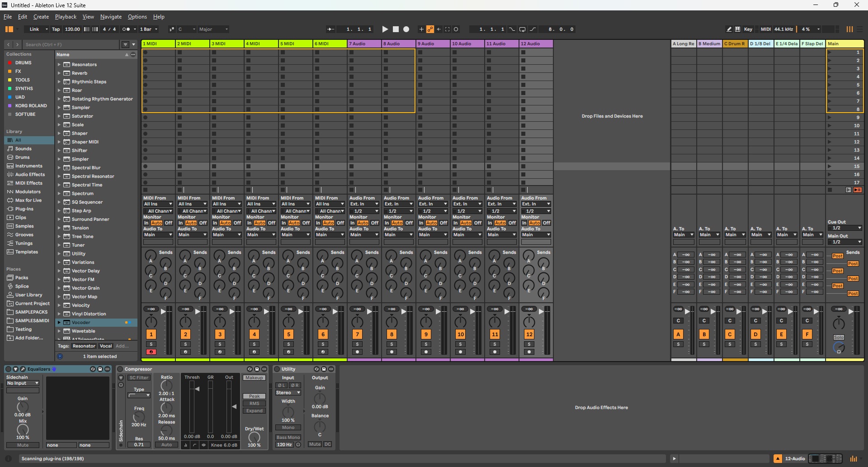Open the Utility device options menu icon
868x467 pixels.
(331, 369)
